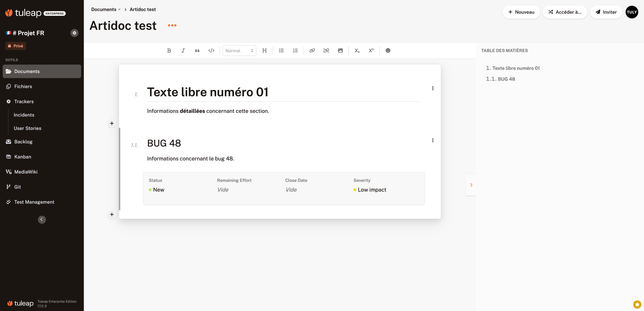Click the remove link icon

tap(326, 50)
